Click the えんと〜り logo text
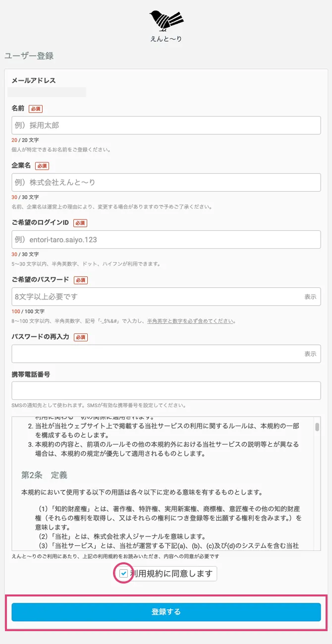 [166, 39]
